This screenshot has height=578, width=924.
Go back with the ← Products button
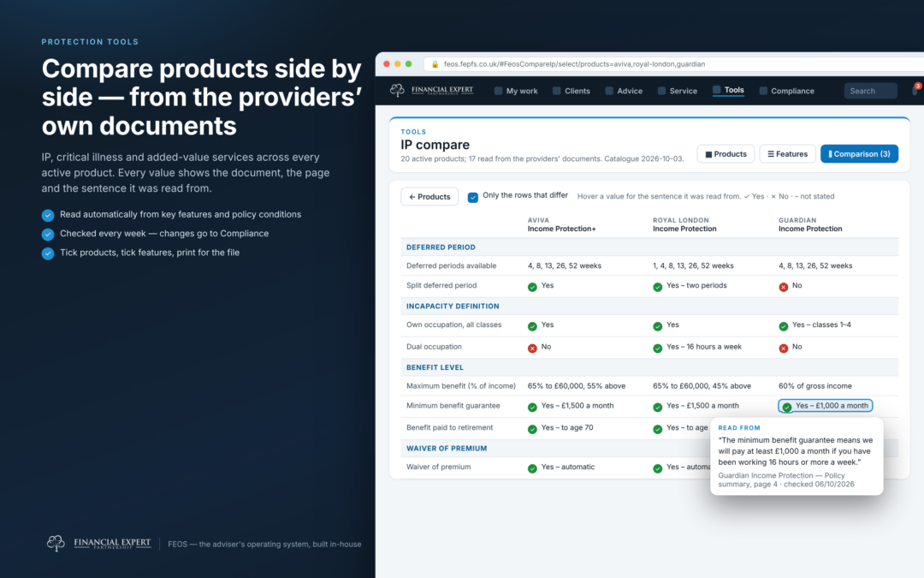tap(429, 196)
